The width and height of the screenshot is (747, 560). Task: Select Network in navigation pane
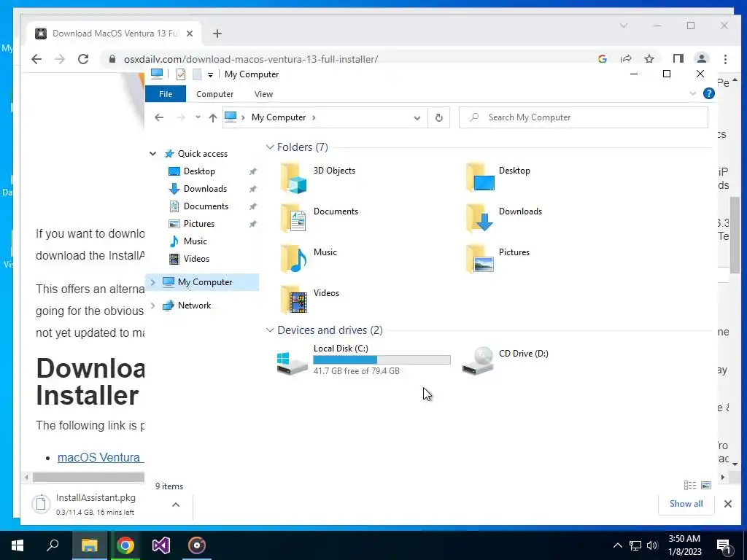click(194, 306)
